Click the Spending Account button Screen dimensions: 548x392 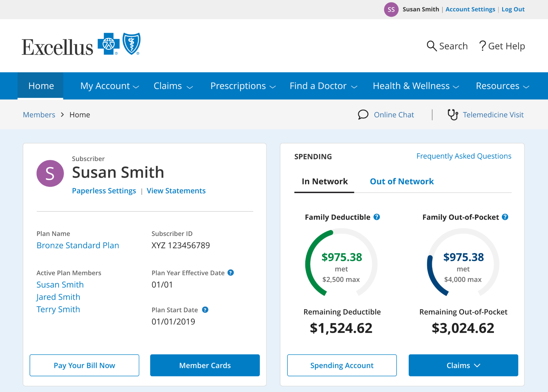342,365
